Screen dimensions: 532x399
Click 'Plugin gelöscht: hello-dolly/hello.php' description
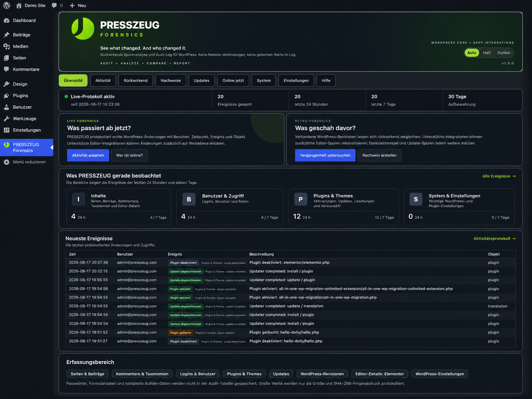pos(284,332)
